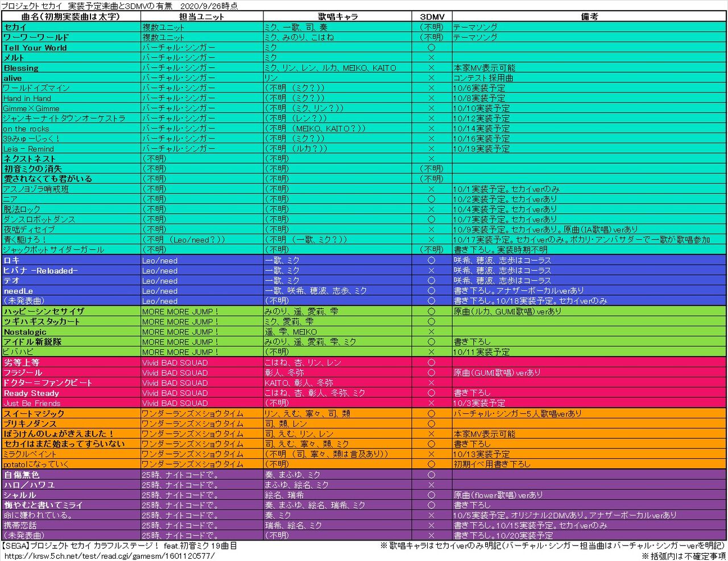Click the バーチャル・シンガー5人歌唱verあり remark cell

(x=589, y=414)
